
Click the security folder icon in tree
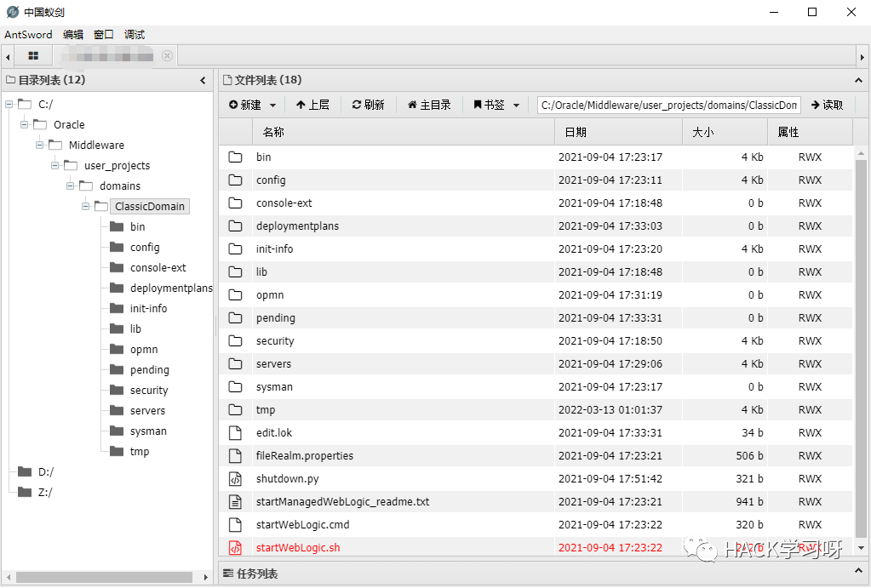point(117,391)
